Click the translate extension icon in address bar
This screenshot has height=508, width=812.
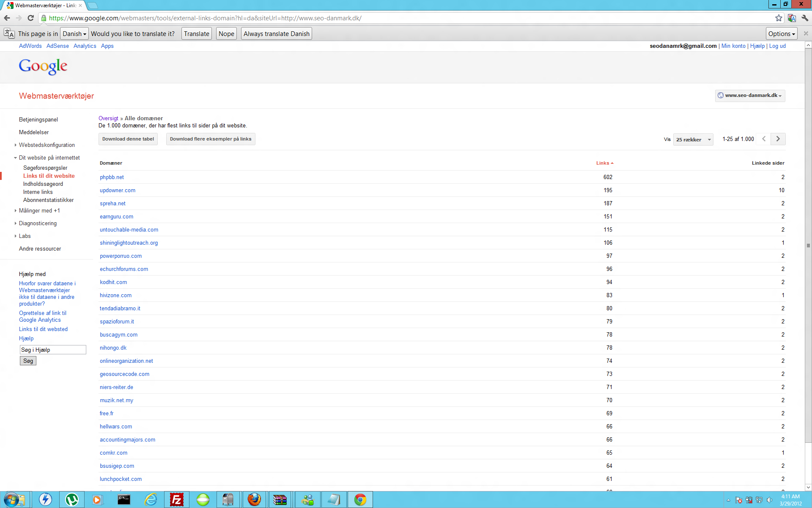tap(792, 18)
